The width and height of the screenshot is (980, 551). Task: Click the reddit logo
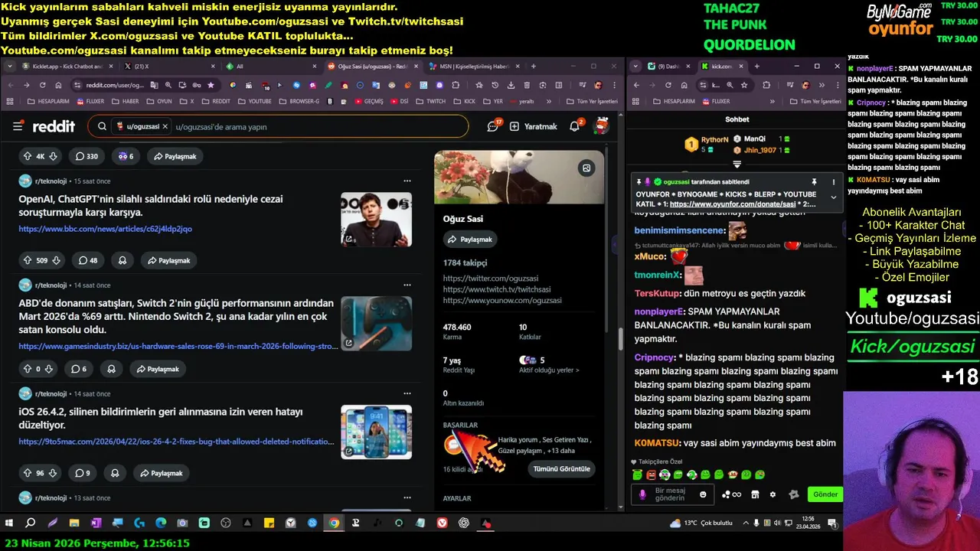[x=53, y=126]
